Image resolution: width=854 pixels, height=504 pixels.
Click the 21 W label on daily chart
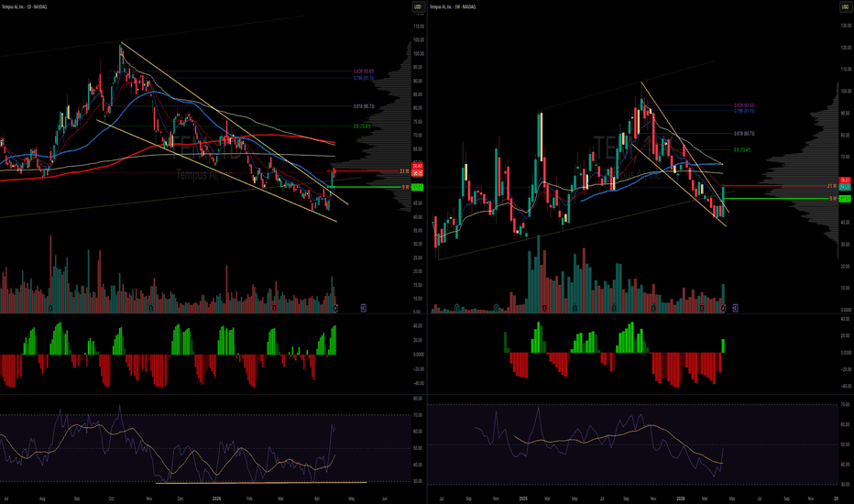tap(405, 171)
